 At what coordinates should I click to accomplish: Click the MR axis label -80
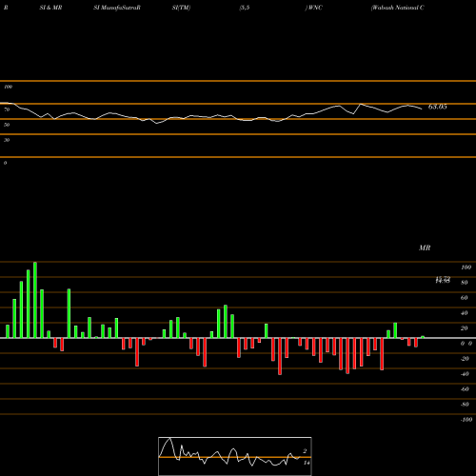(x=465, y=405)
